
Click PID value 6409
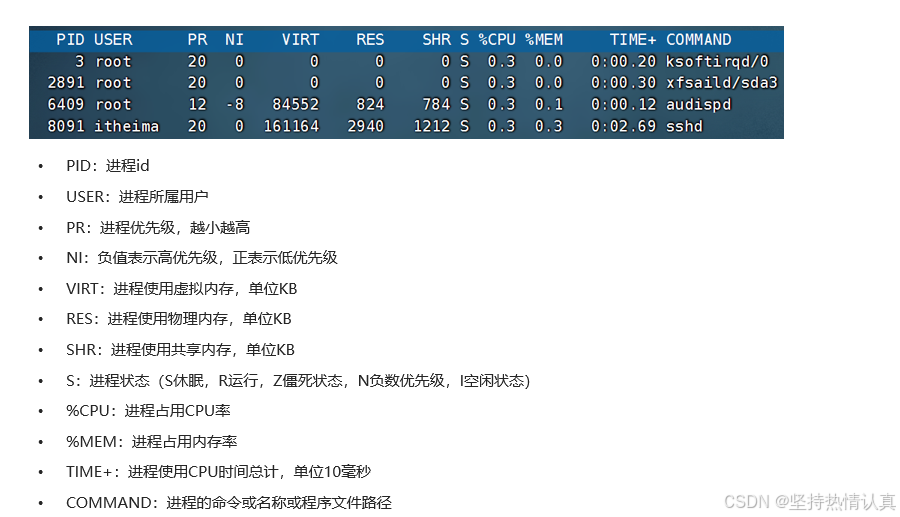pos(65,104)
